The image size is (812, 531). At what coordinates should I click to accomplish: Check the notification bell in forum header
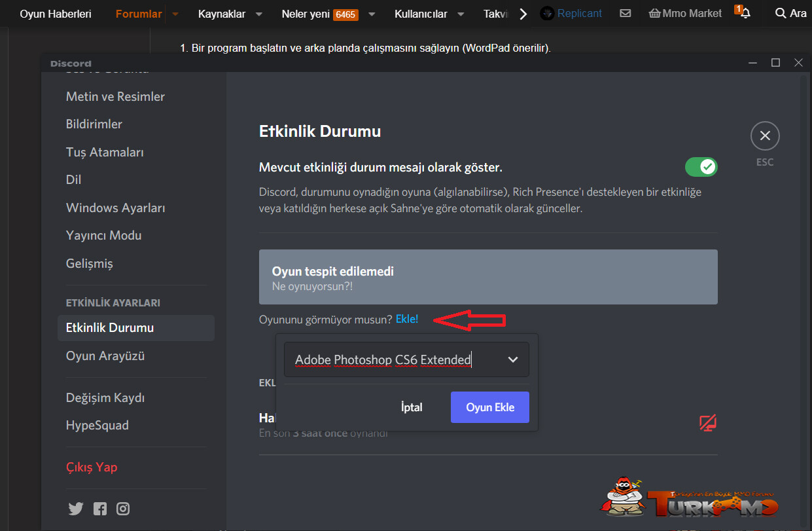pyautogui.click(x=745, y=13)
